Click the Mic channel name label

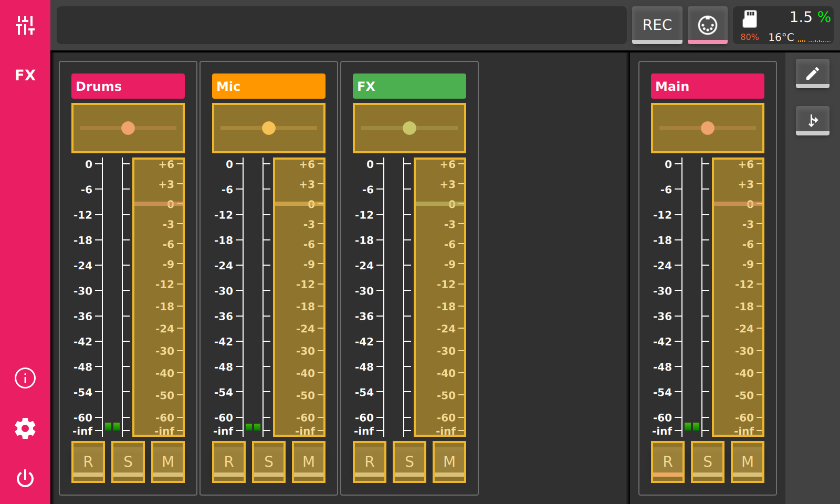point(269,86)
